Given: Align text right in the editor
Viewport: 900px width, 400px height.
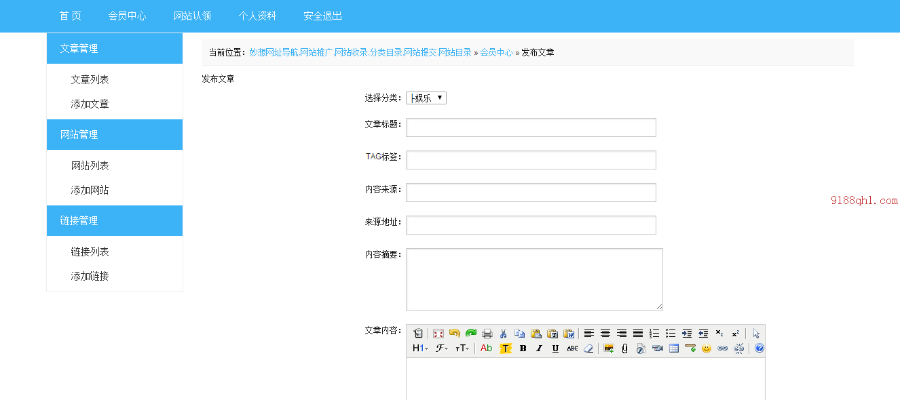Looking at the screenshot, I should pyautogui.click(x=622, y=333).
